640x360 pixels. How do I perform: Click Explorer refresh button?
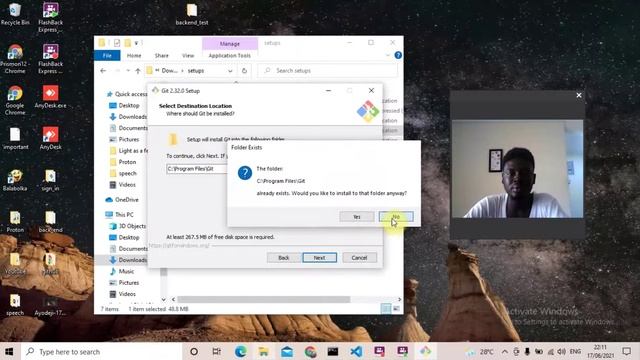pos(244,71)
